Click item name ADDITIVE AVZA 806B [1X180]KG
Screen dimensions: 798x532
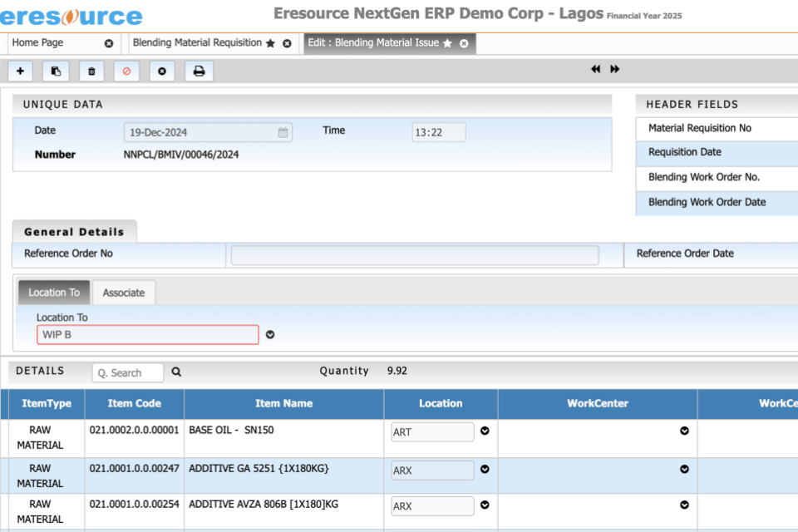point(264,504)
